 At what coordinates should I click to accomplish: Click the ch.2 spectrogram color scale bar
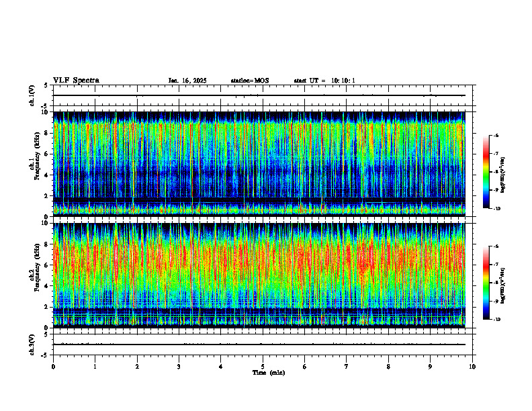coord(486,283)
